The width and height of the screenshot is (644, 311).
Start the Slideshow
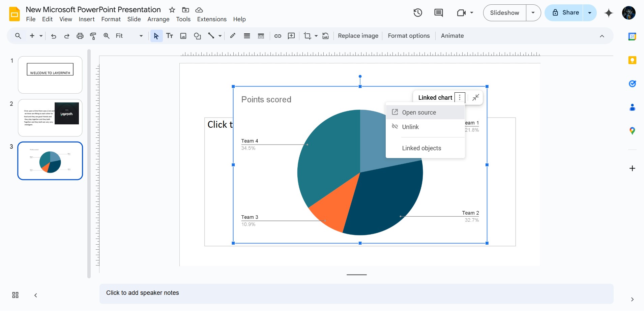pyautogui.click(x=504, y=13)
